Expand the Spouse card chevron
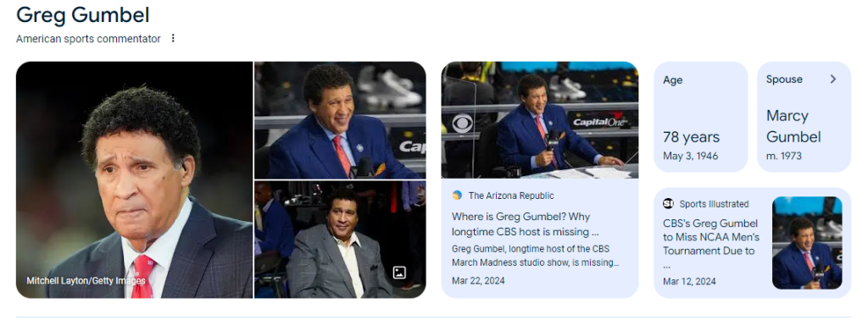 coord(832,80)
